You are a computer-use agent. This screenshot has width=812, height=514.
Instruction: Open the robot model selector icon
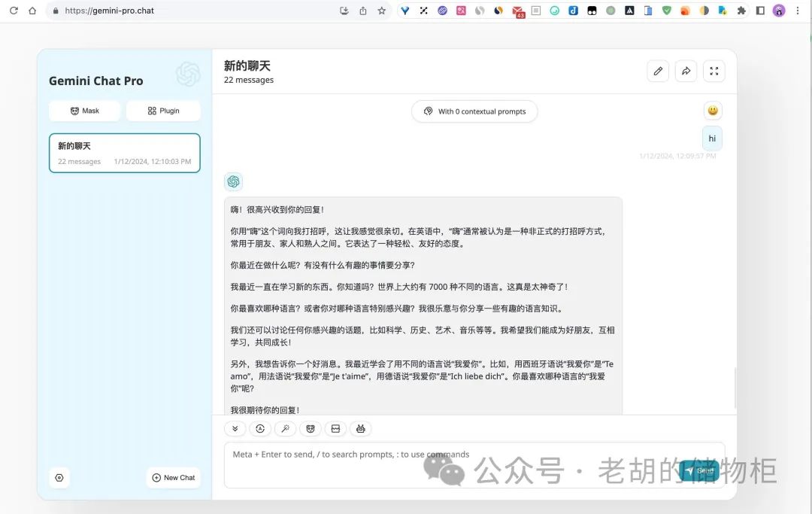(x=360, y=428)
